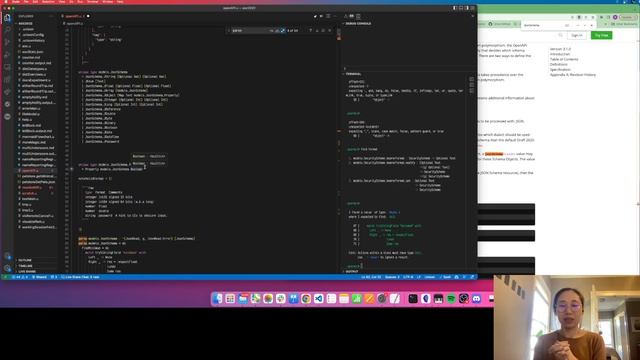Image resolution: width=640 pixels, height=360 pixels.
Task: Open Slack from the Dock
Action: 281,299
